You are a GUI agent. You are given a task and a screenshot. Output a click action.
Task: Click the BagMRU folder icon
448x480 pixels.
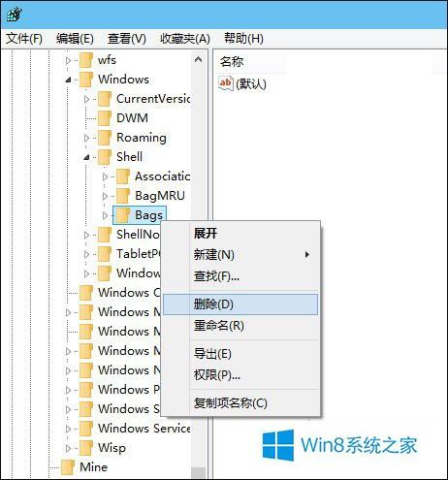(x=123, y=196)
